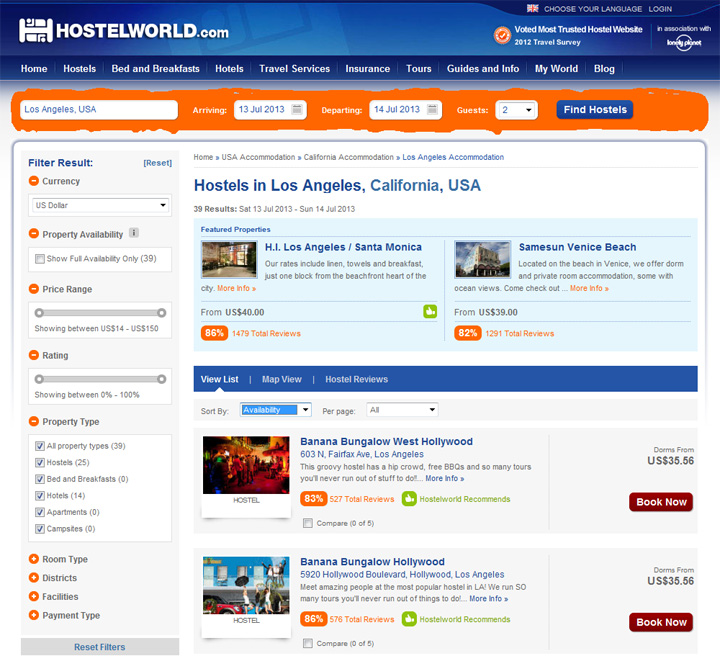Click H.I. Los Angeles green thumbs-up icon
This screenshot has height=656, width=720.
pos(430,311)
